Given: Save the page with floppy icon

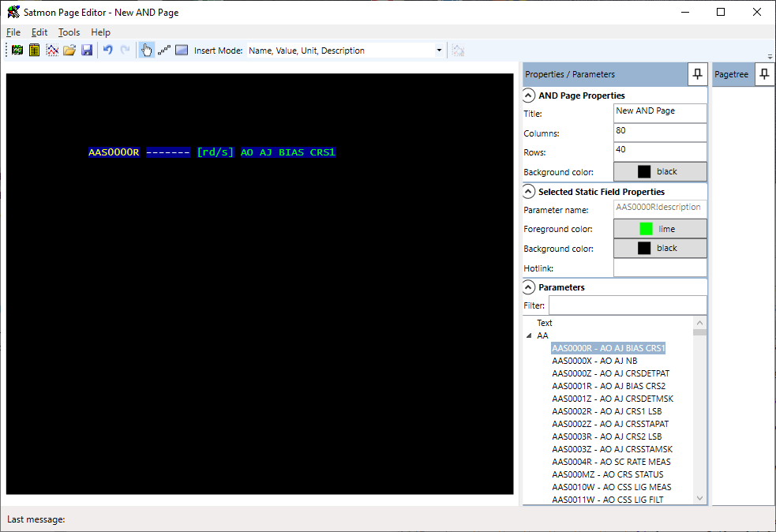Looking at the screenshot, I should pos(87,51).
